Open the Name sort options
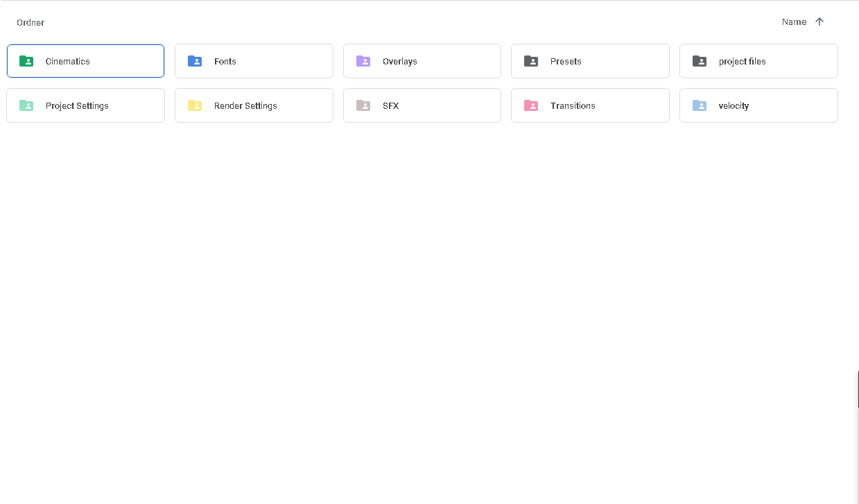 pyautogui.click(x=794, y=22)
